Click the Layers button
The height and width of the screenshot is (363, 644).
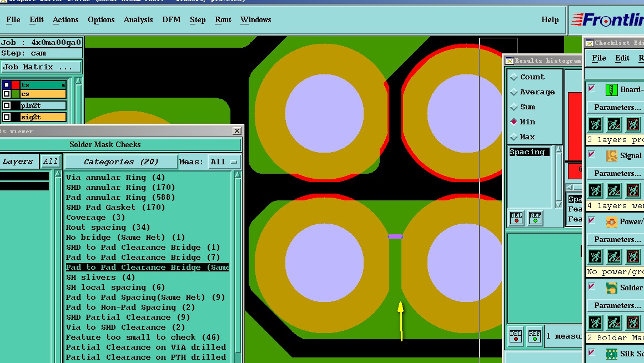[x=18, y=162]
